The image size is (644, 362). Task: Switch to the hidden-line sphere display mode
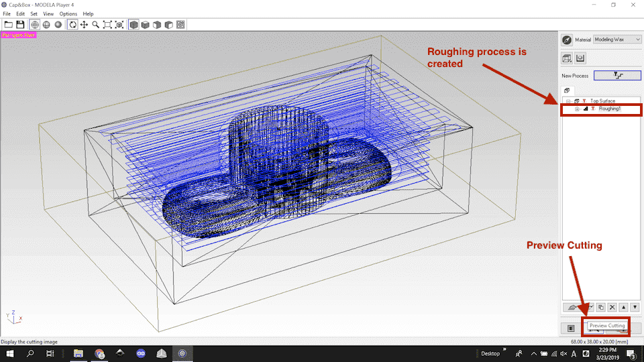coord(46,25)
